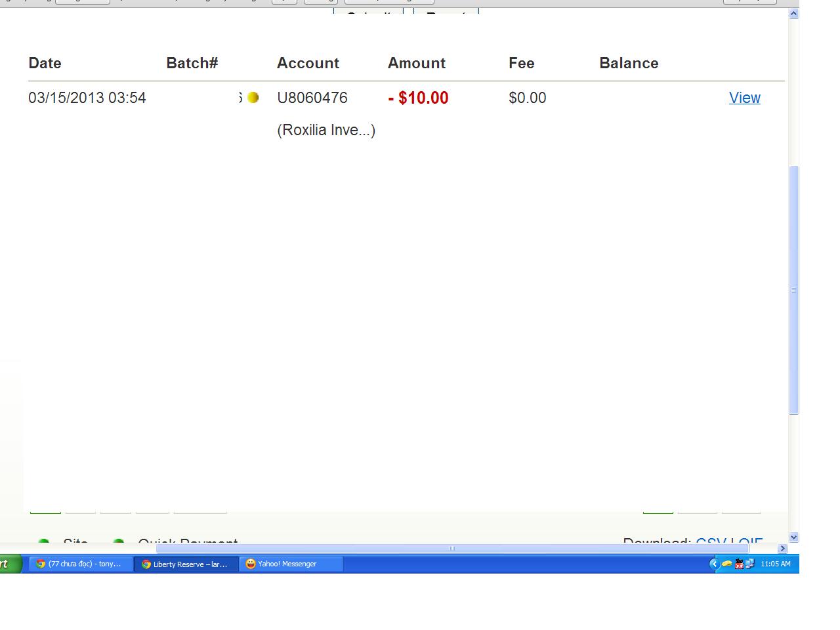
Task: Click the vertical scrollbar down arrow
Action: [x=793, y=537]
